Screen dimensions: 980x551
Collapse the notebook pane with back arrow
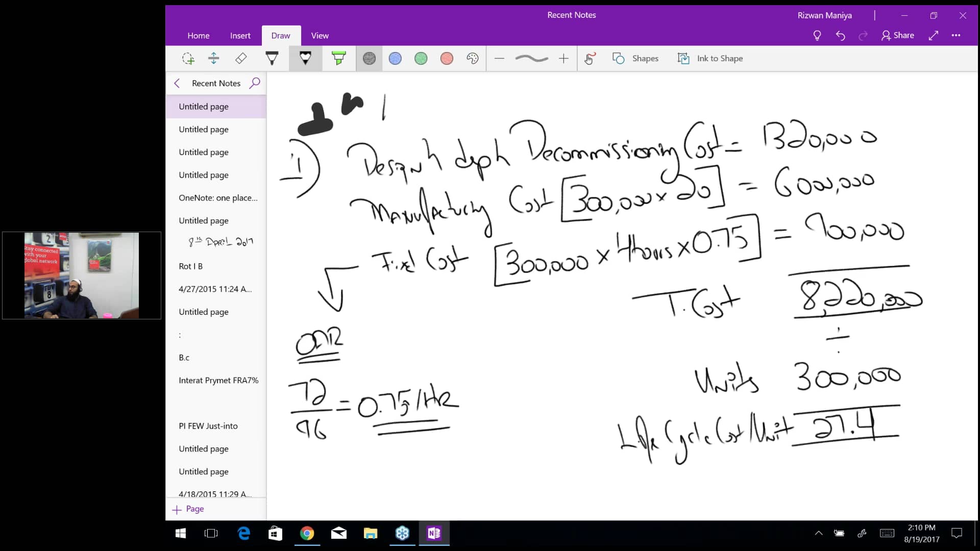tap(177, 83)
